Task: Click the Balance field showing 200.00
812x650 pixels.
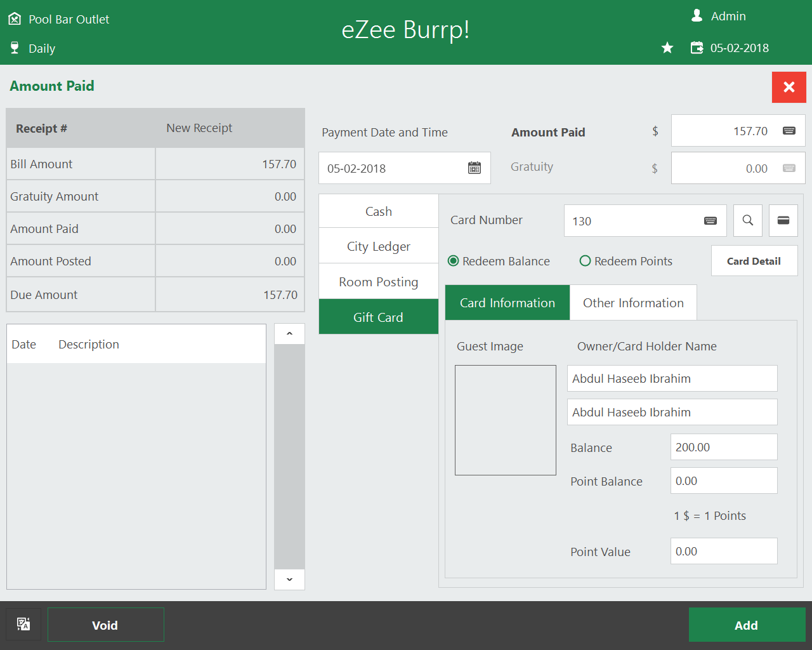Action: 724,447
